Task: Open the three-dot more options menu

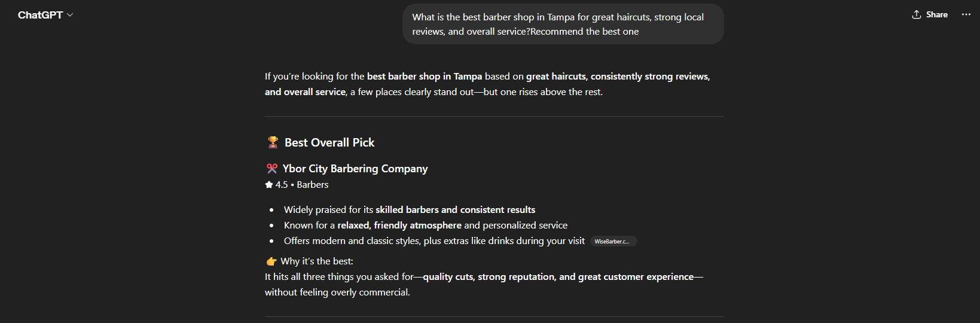Action: (966, 14)
